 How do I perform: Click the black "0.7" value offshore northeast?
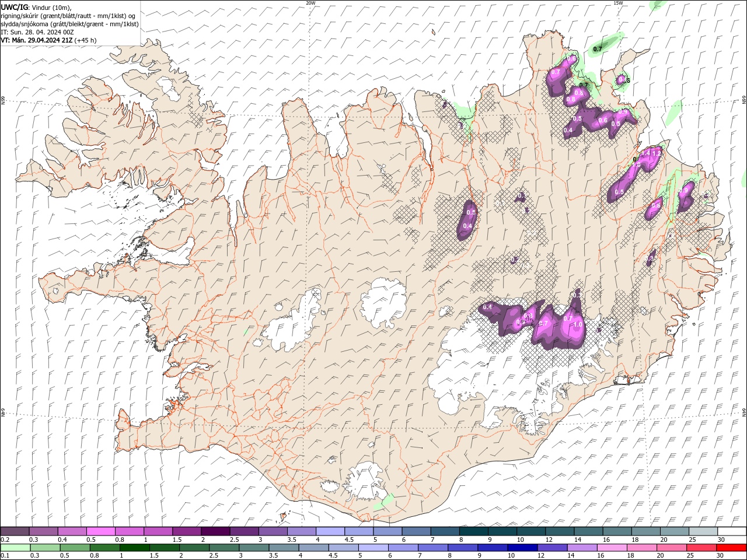pyautogui.click(x=598, y=50)
